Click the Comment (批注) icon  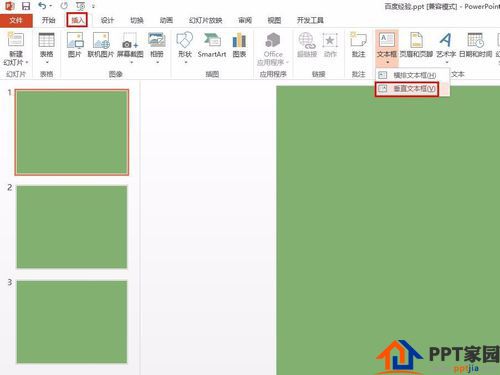coord(358,45)
